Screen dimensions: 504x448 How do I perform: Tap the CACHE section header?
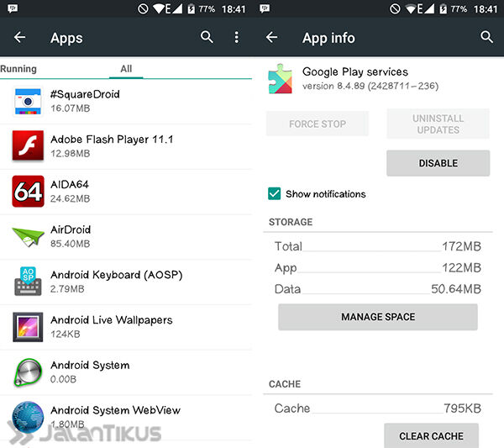[285, 384]
